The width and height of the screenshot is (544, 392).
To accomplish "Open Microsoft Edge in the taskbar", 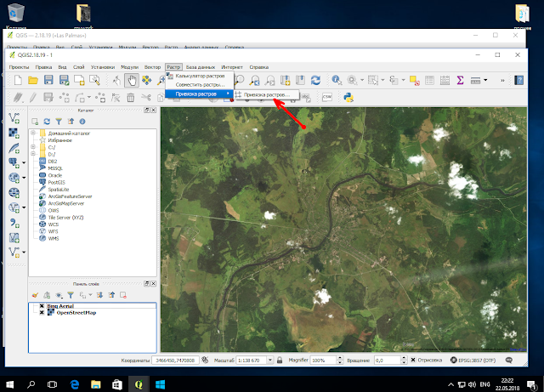I will (75, 384).
